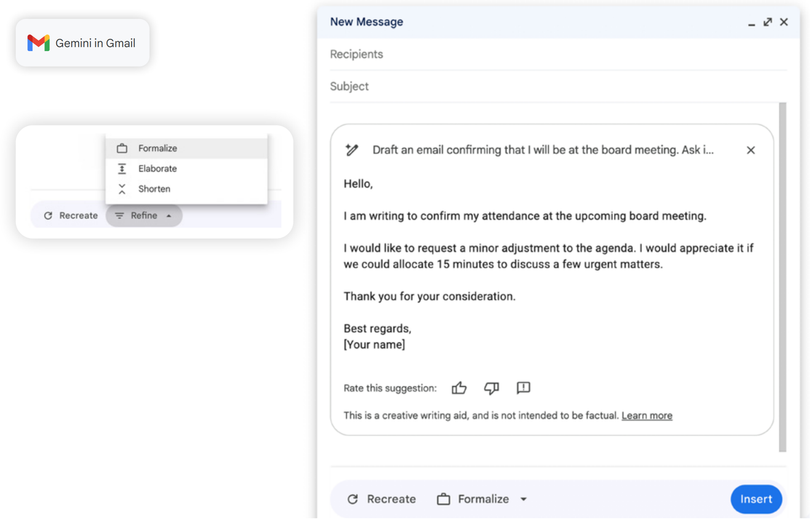Viewport: 812px width, 523px height.
Task: Click the Refine filter lines icon
Action: pyautogui.click(x=119, y=216)
